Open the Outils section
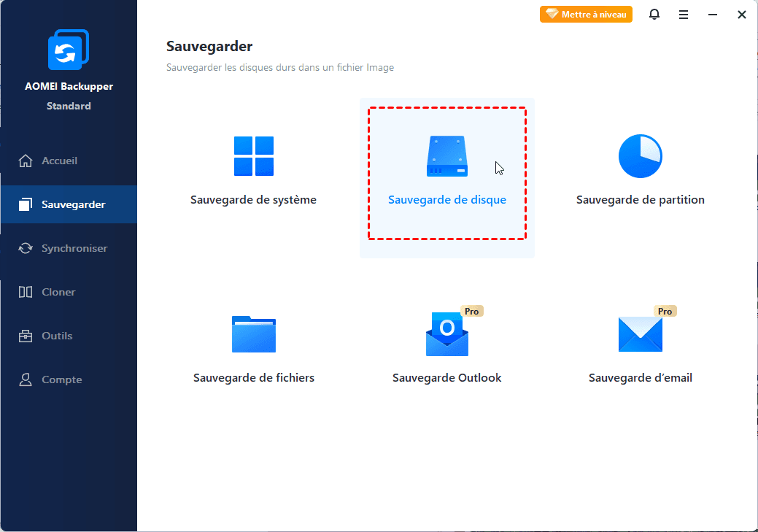 click(x=69, y=336)
